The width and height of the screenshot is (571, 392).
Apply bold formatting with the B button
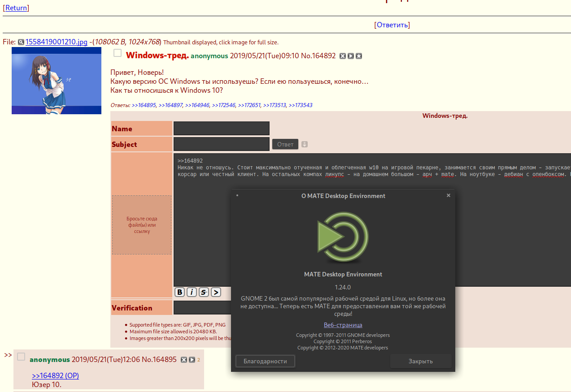[x=179, y=292]
